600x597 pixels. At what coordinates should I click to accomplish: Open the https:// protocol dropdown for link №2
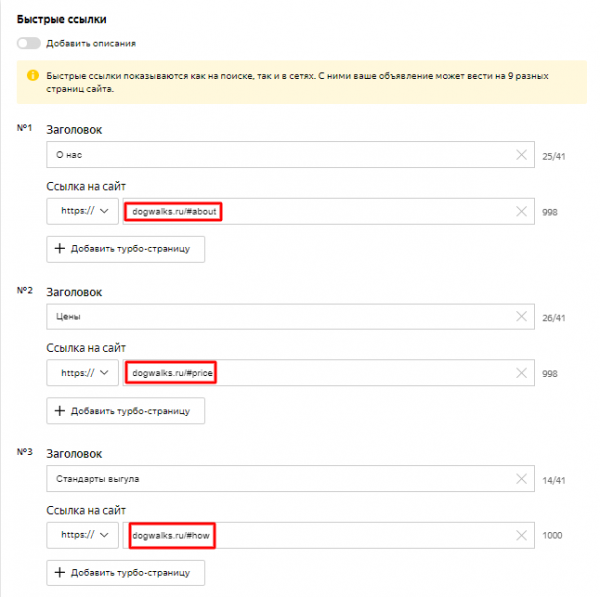[83, 373]
